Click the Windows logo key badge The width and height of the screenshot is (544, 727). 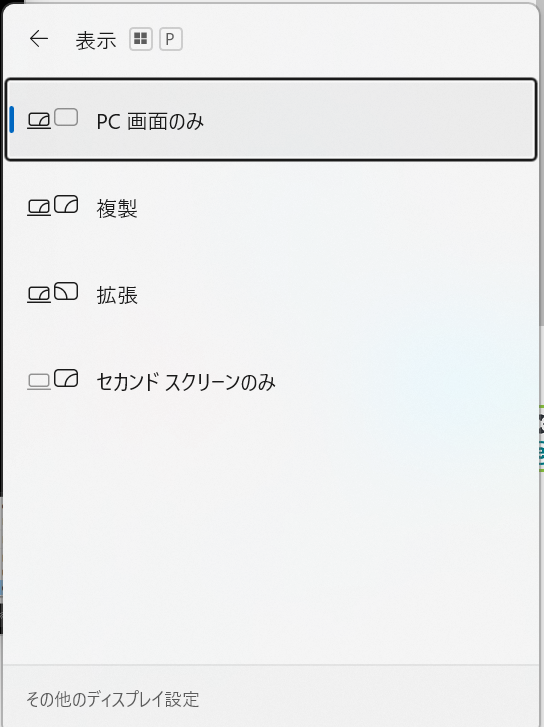tap(141, 39)
